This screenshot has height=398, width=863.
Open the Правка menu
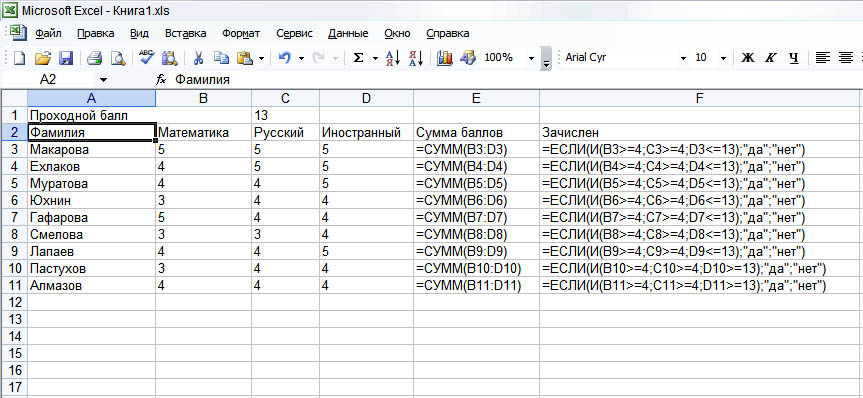[x=96, y=33]
